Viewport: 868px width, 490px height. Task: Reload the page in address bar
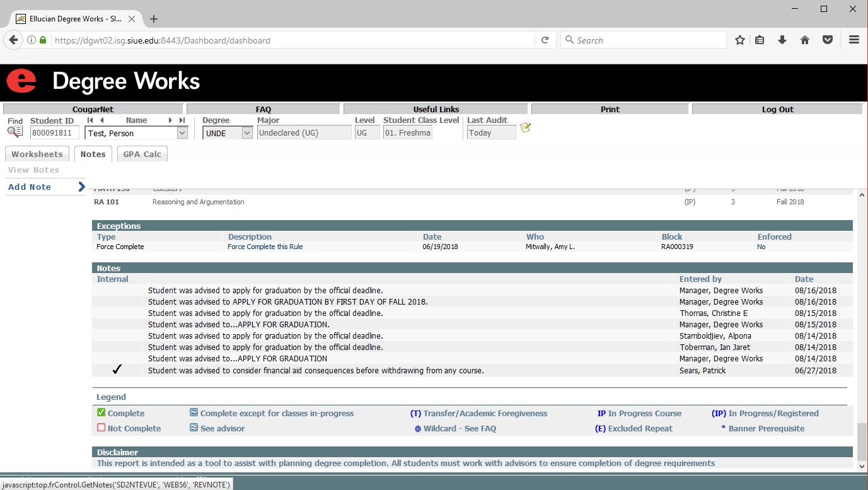click(x=545, y=40)
